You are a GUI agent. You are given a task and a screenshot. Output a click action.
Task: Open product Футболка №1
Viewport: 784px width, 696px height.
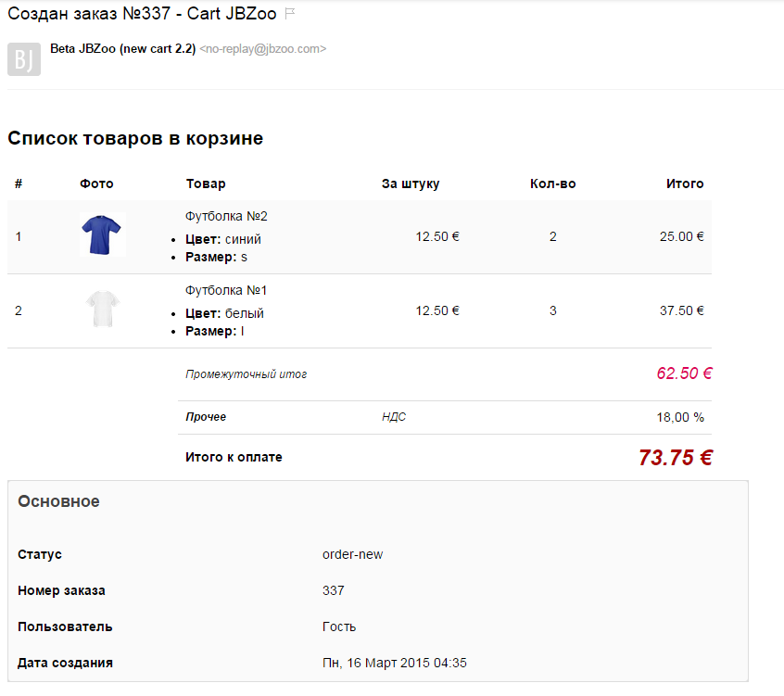226,290
